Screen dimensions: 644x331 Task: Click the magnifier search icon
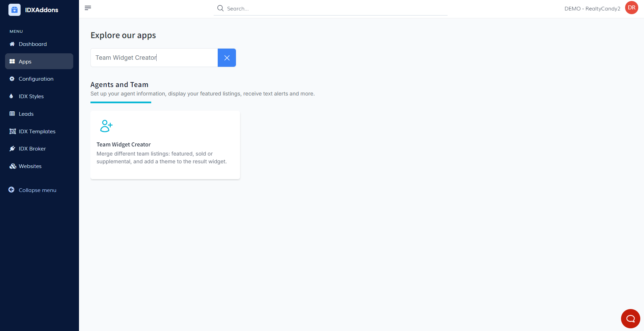click(220, 8)
